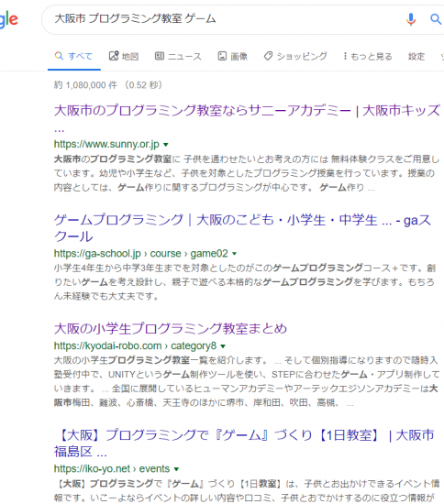Click the kyodai-robo snippet mentioning UNITY
444x504 pixels.
pos(247,381)
